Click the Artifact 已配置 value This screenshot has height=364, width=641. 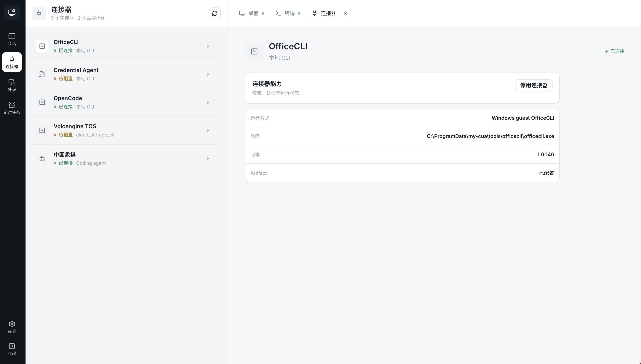coord(546,173)
